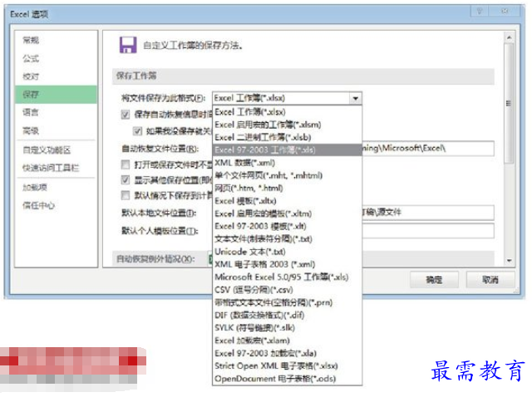532x397 pixels.
Task: Select XML 电子表格 2003 (*.xml)
Action: (287, 264)
